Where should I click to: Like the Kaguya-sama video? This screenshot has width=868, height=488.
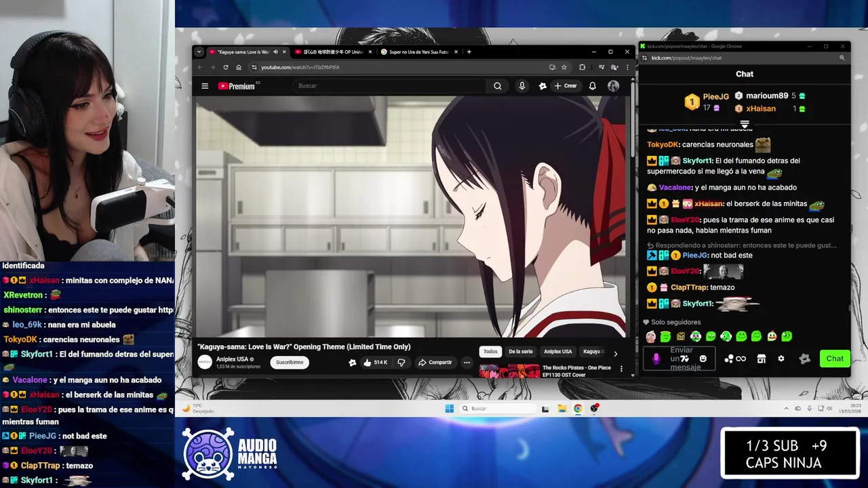point(375,363)
